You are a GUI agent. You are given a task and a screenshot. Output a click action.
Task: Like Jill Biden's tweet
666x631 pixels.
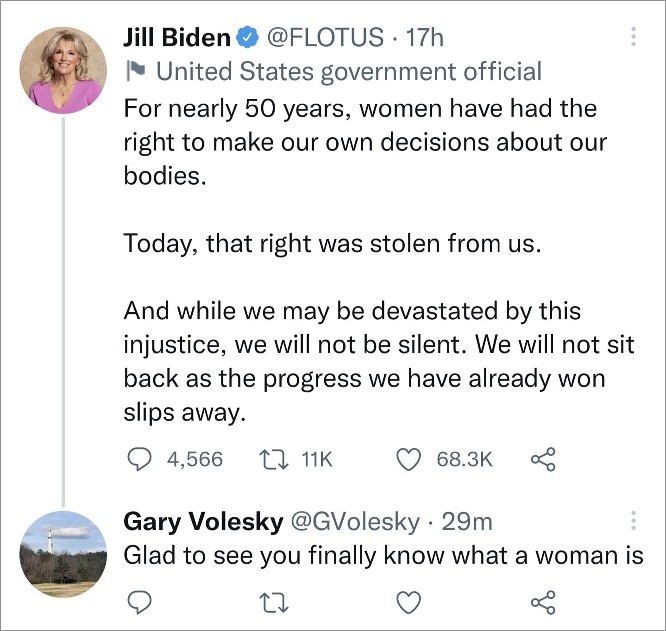[408, 459]
